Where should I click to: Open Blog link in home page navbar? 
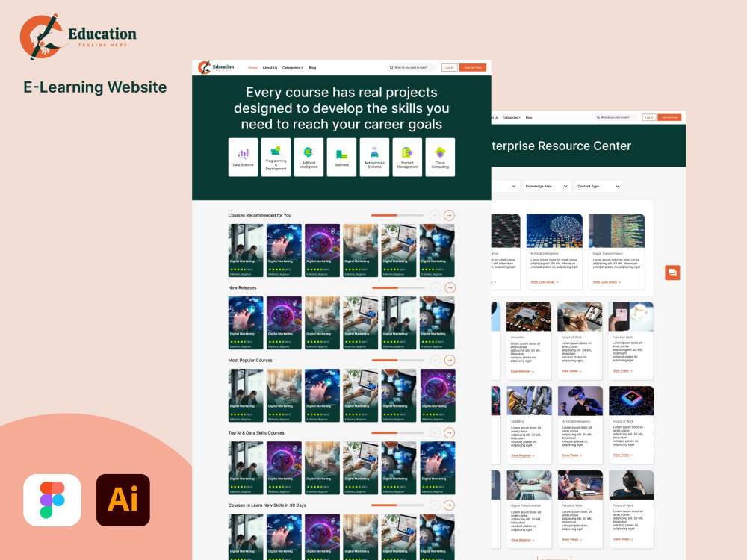pos(312,68)
